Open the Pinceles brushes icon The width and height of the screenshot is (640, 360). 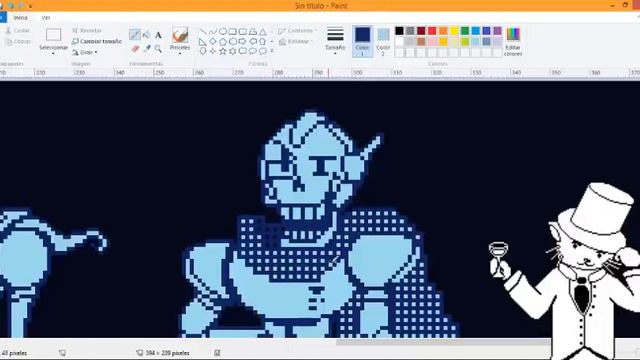point(180,35)
